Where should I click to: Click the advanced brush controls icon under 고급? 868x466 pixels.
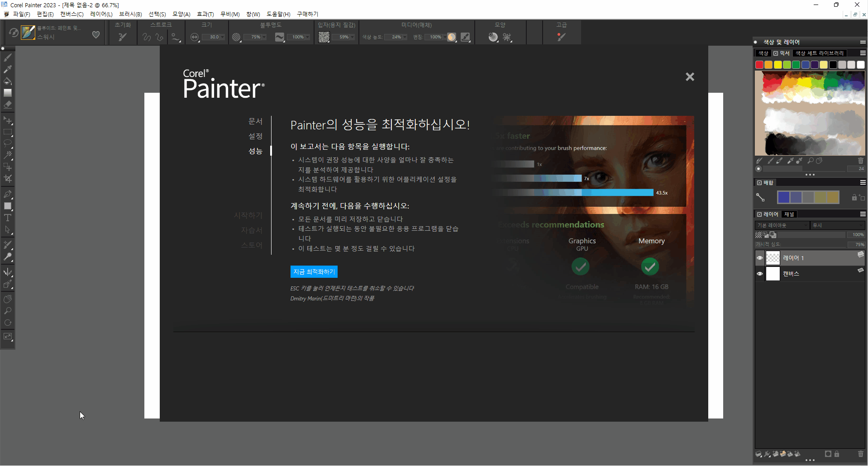tap(561, 37)
